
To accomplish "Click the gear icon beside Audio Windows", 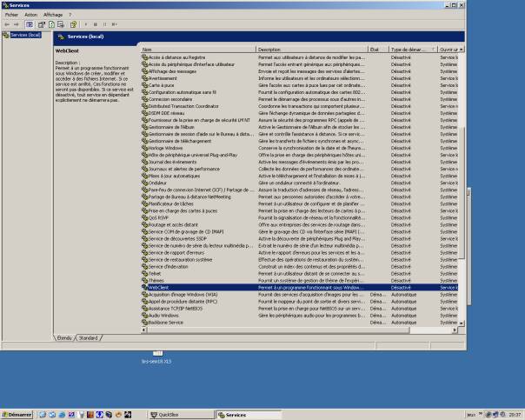I will (144, 316).
